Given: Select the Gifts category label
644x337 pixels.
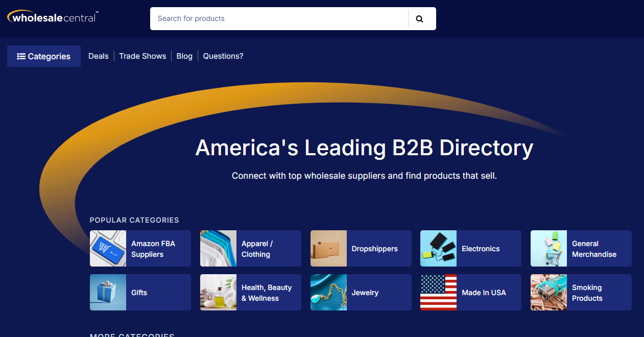Looking at the screenshot, I should click(139, 293).
